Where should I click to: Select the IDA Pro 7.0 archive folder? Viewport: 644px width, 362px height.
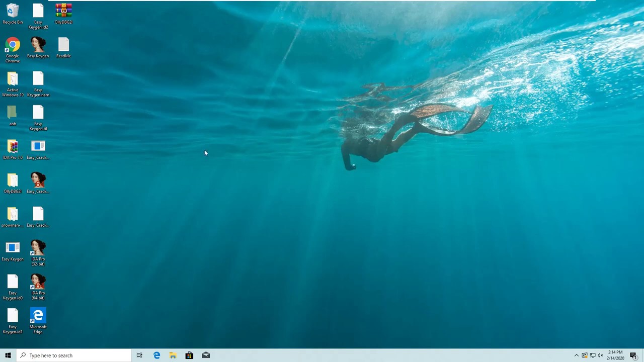tap(13, 150)
